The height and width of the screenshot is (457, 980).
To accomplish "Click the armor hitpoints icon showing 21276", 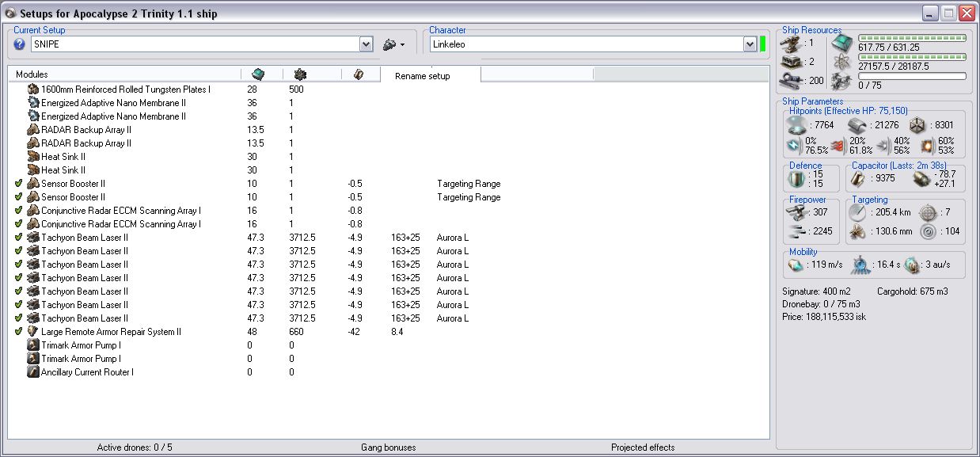I will [x=858, y=125].
